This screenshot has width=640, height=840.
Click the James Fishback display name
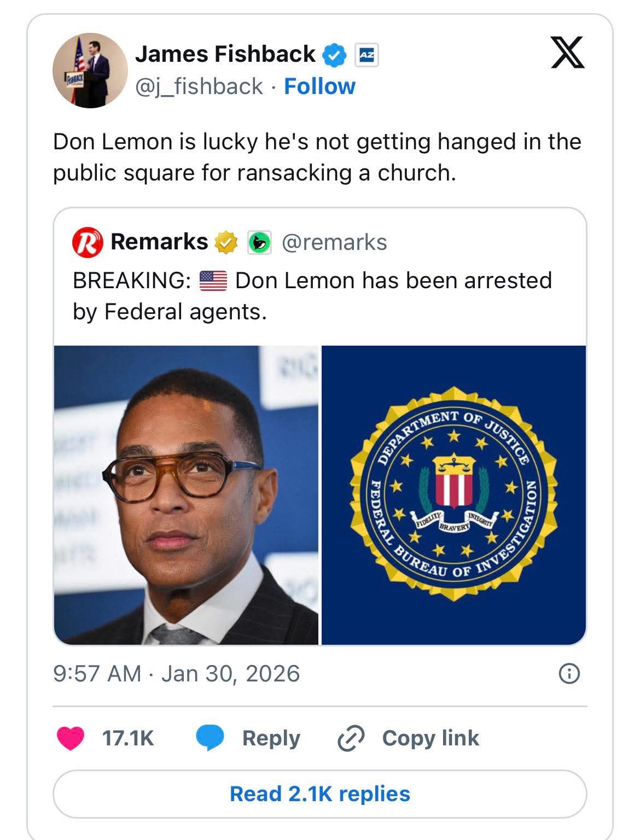pos(225,54)
